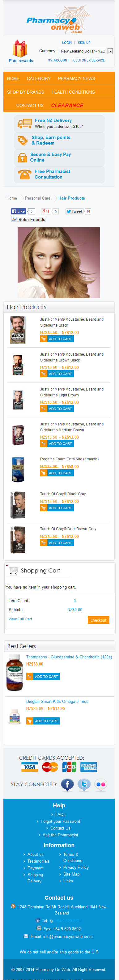Viewport: 119px width, 980px height.
Task: Click the Touch Of Gray Black-Gray thumbnail
Action: tap(18, 505)
